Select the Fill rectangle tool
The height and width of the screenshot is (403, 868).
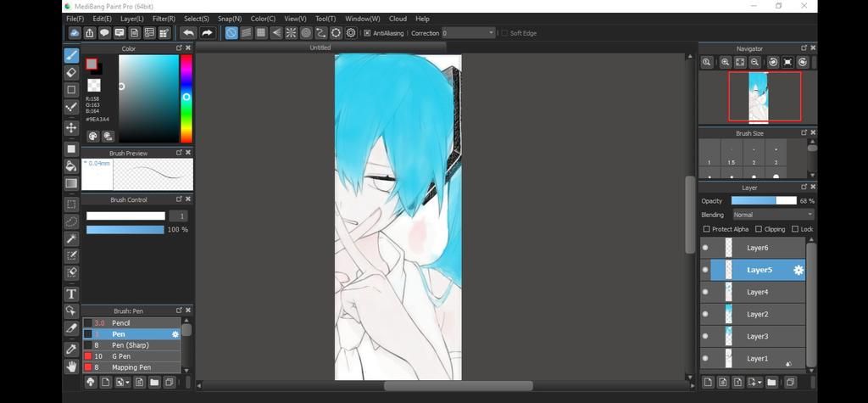[71, 148]
